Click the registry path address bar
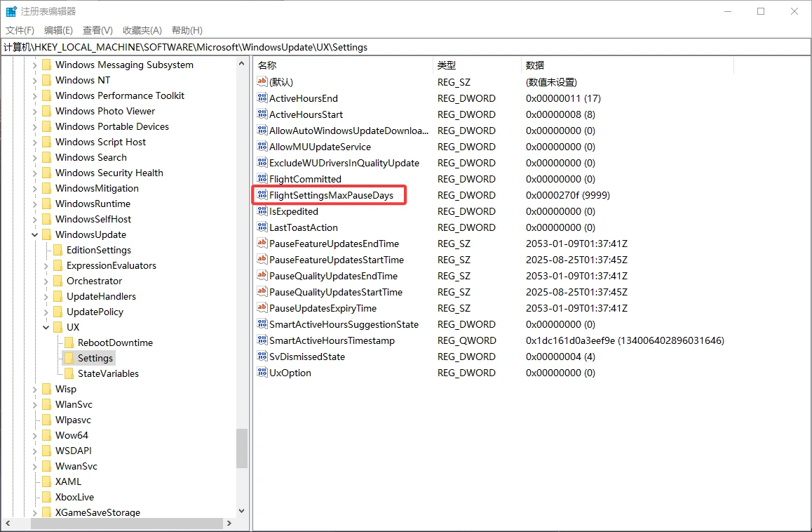The image size is (812, 532). (x=405, y=47)
